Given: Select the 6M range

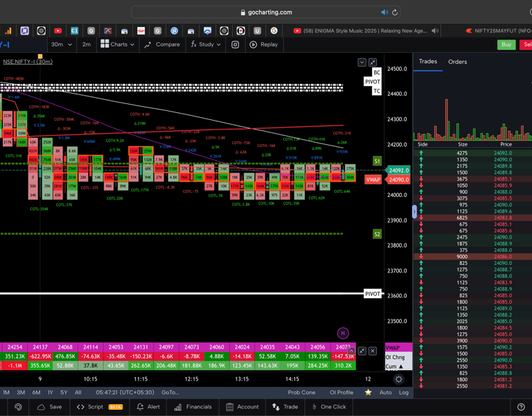Looking at the screenshot, I should (36, 392).
